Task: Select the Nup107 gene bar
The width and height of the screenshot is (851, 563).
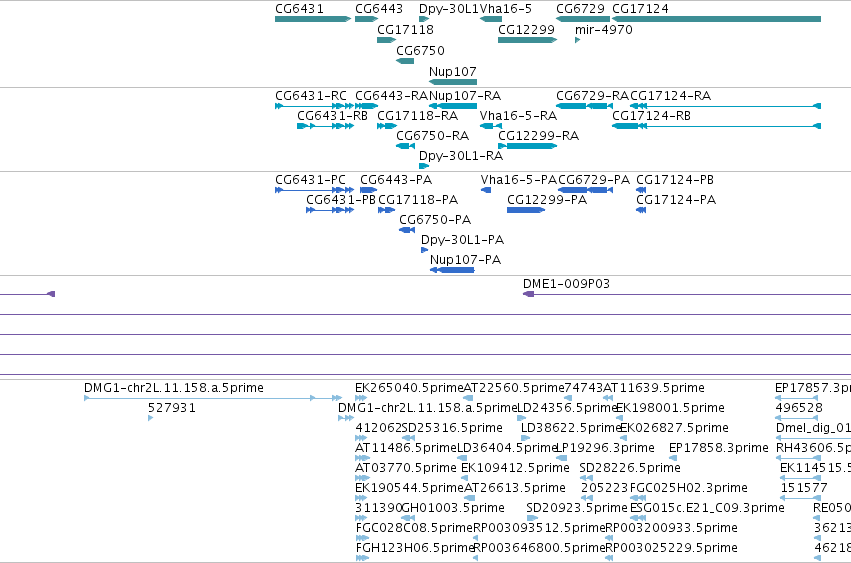Action: coord(453,82)
